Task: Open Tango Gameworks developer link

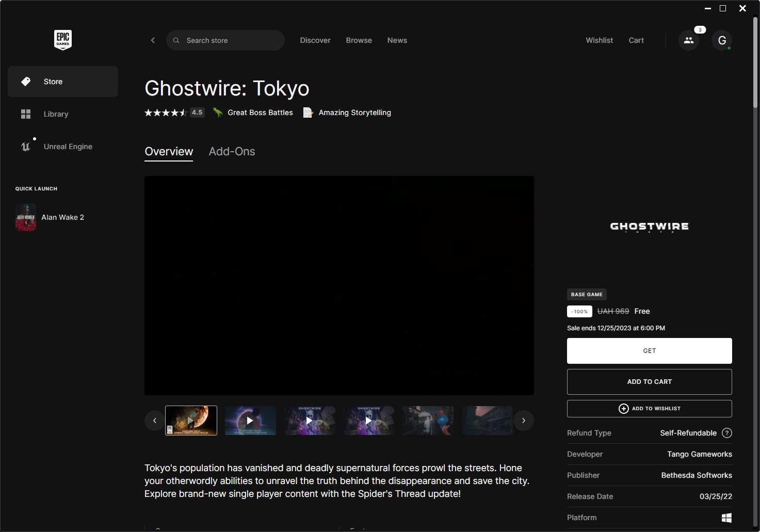Action: coord(700,454)
